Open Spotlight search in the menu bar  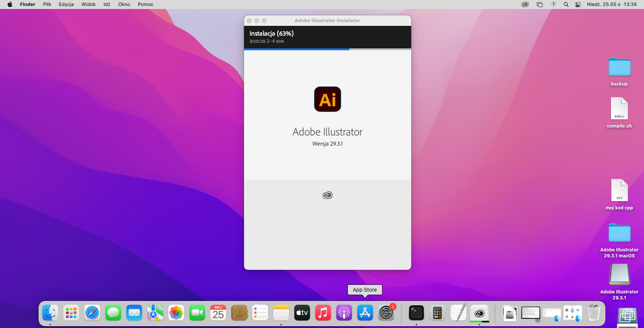(566, 5)
